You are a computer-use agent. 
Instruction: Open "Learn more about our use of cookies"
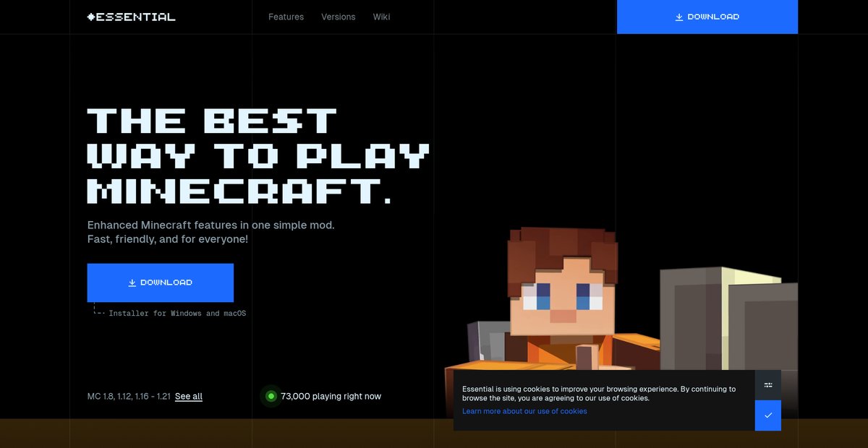pos(524,411)
